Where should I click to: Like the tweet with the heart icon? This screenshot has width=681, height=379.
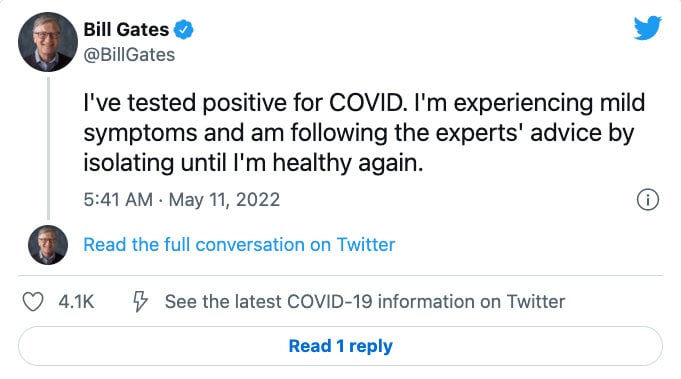[33, 302]
